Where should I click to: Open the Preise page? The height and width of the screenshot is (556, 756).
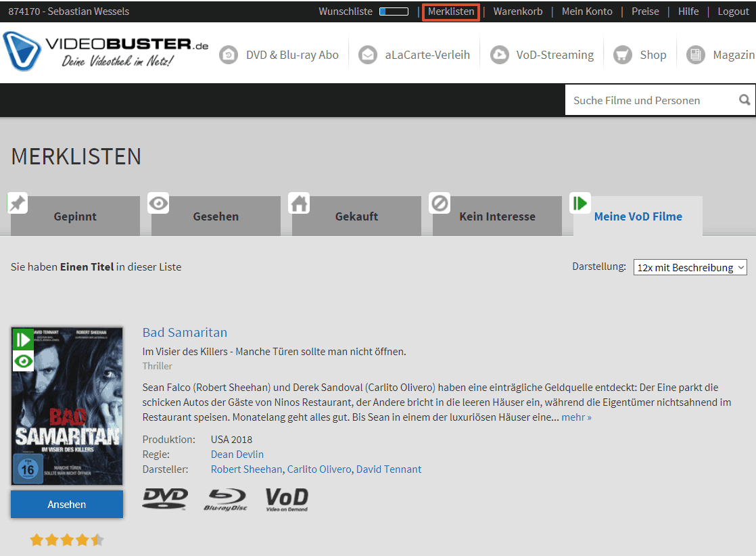[x=645, y=11]
